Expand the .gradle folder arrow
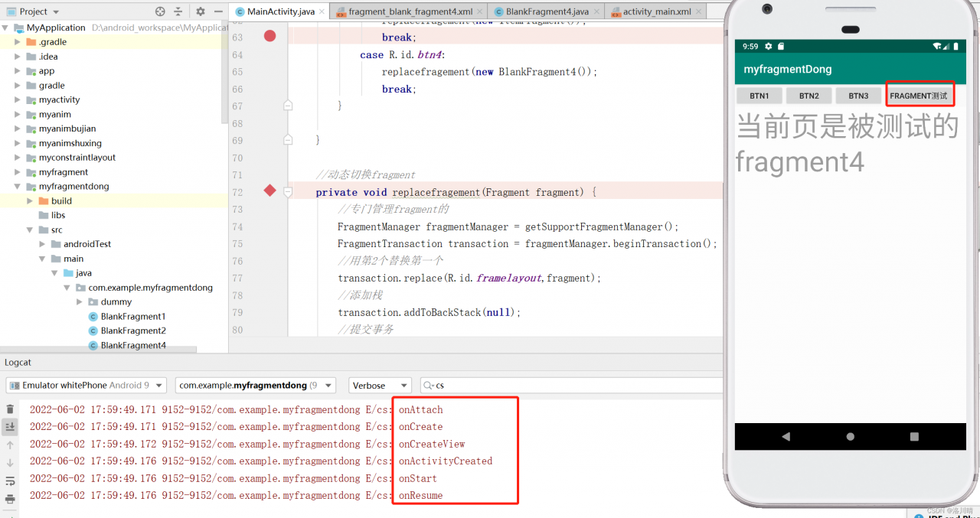Viewport: 980px width, 518px height. click(x=18, y=42)
